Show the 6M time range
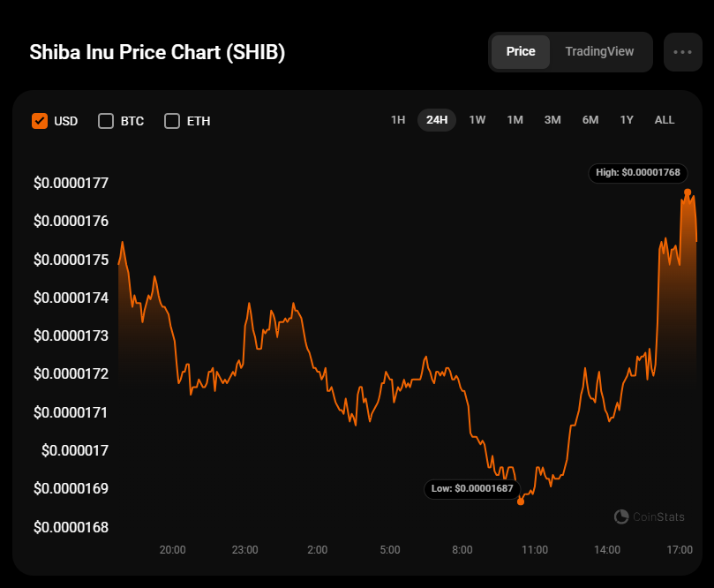Screen dimensions: 714x588 click(x=590, y=120)
